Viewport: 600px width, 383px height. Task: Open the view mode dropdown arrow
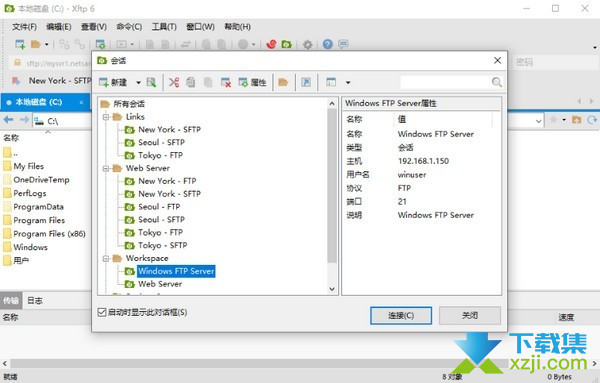click(x=348, y=82)
